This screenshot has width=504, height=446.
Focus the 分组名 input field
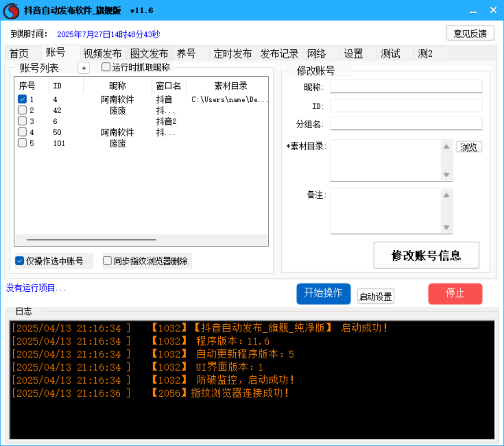[x=406, y=123]
